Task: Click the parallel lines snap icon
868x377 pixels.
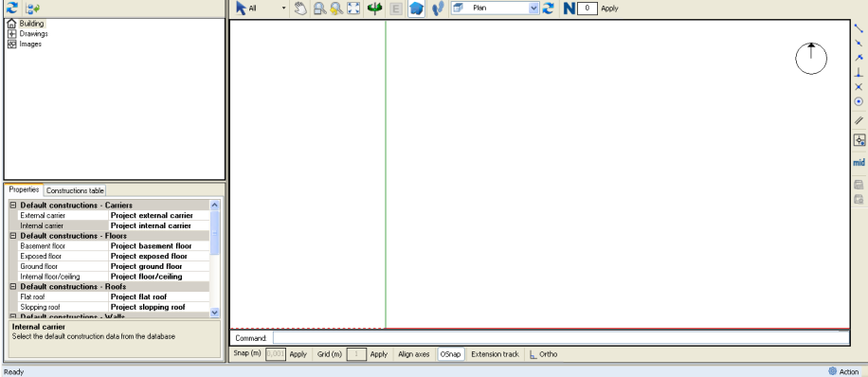Action: coord(859,120)
